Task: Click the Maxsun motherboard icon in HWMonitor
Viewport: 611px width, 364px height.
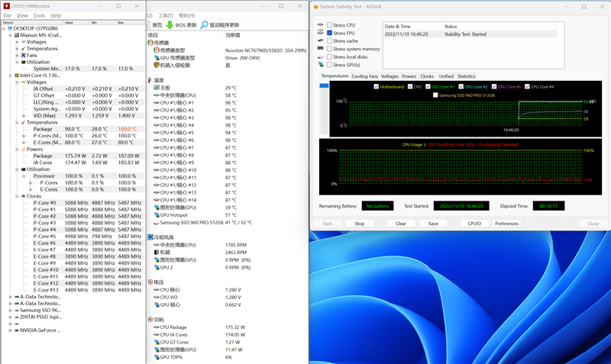Action: pyautogui.click(x=17, y=35)
